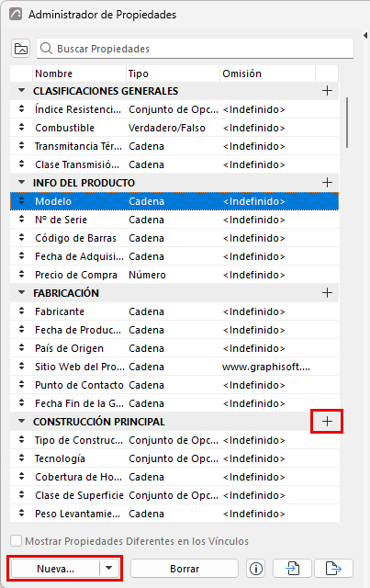
Task: Click the Borrar button
Action: (x=185, y=569)
